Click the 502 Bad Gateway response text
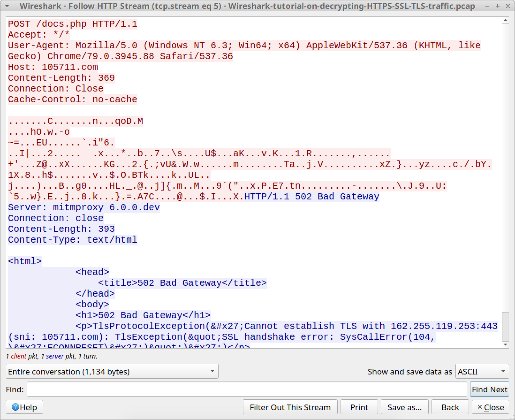Screen dimensions: 515x420 (x=312, y=196)
